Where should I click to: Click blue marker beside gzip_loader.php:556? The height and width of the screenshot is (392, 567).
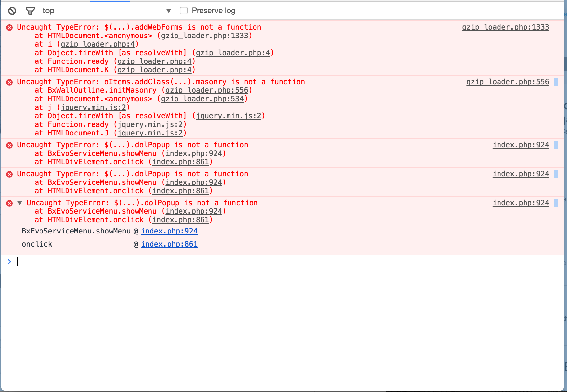[556, 82]
